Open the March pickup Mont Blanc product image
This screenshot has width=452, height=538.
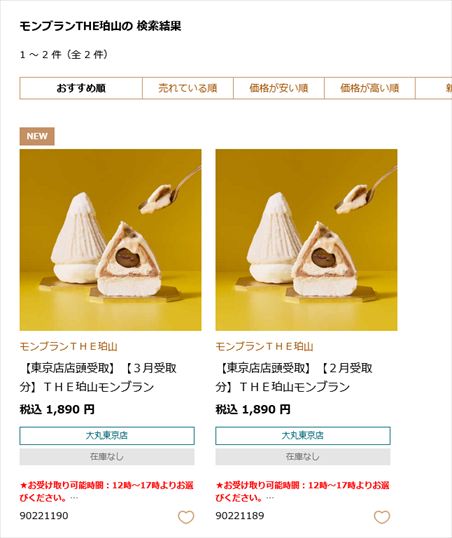[111, 240]
